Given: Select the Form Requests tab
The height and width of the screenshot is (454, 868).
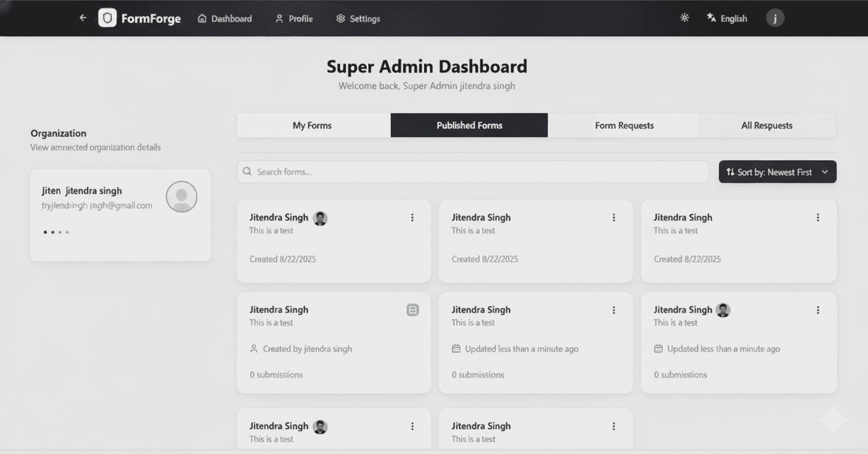Looking at the screenshot, I should [x=624, y=125].
